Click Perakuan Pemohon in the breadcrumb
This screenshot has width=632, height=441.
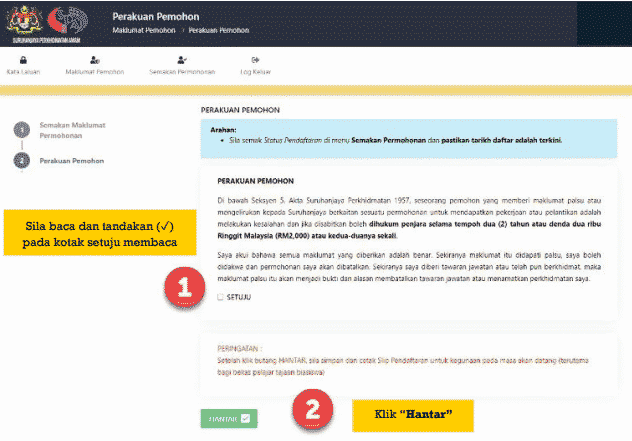(x=220, y=31)
